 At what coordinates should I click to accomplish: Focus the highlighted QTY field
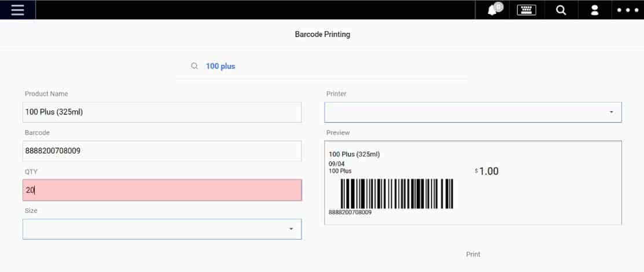click(162, 190)
